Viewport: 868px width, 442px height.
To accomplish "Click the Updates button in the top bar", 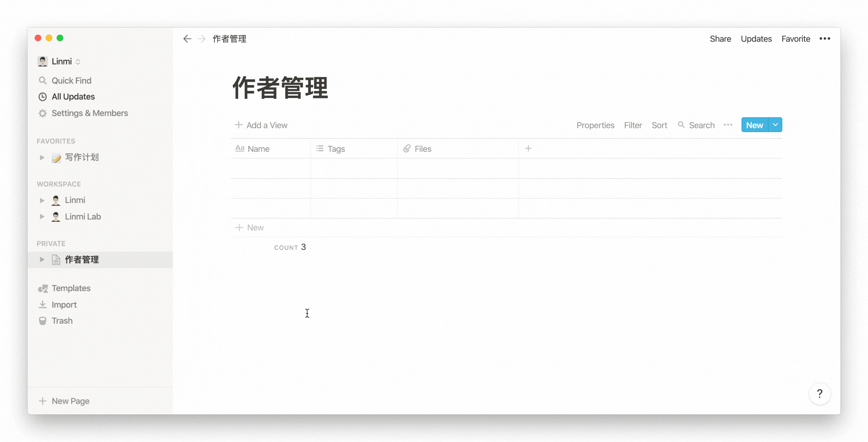I will click(756, 39).
